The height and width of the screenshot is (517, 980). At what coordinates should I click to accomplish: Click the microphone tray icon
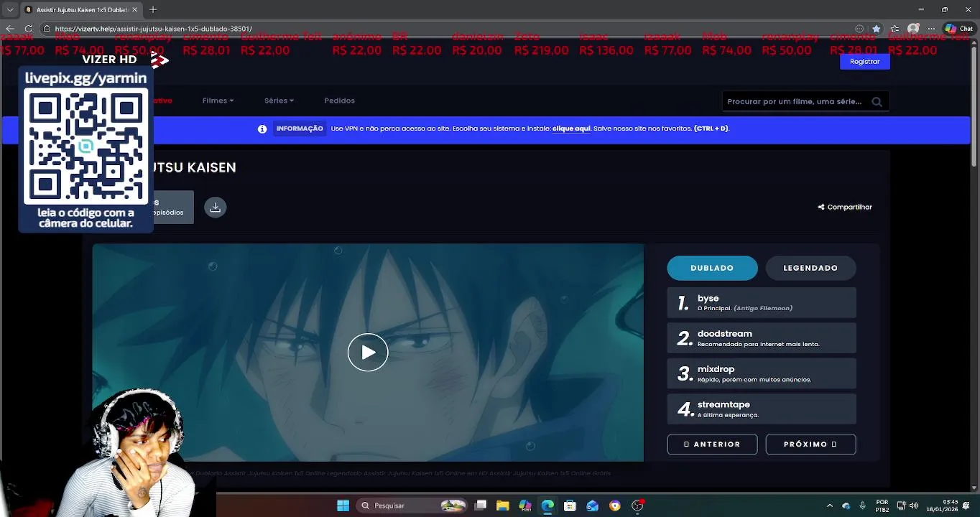click(862, 506)
